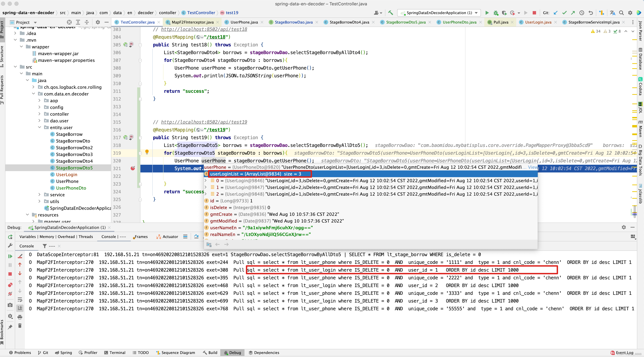This screenshot has height=357, width=644.
Task: Toggle Scroll to End in console toolbar
Action: 20,308
